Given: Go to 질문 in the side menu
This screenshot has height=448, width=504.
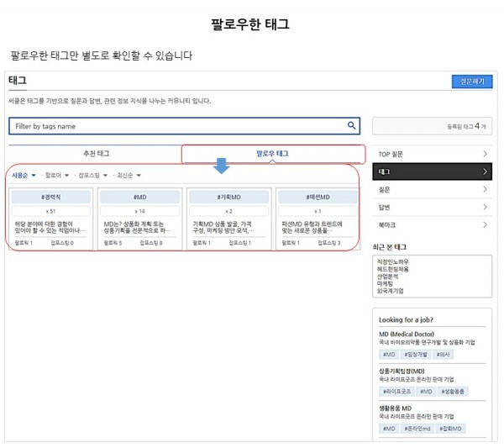Looking at the screenshot, I should point(432,189).
